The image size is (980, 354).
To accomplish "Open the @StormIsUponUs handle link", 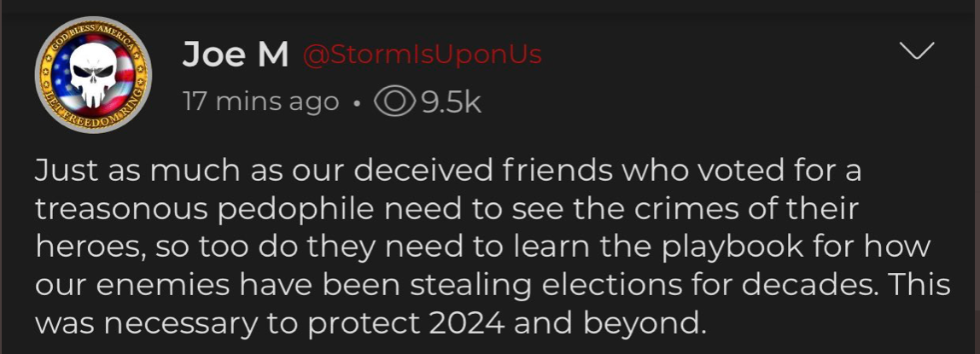I will [x=423, y=55].
